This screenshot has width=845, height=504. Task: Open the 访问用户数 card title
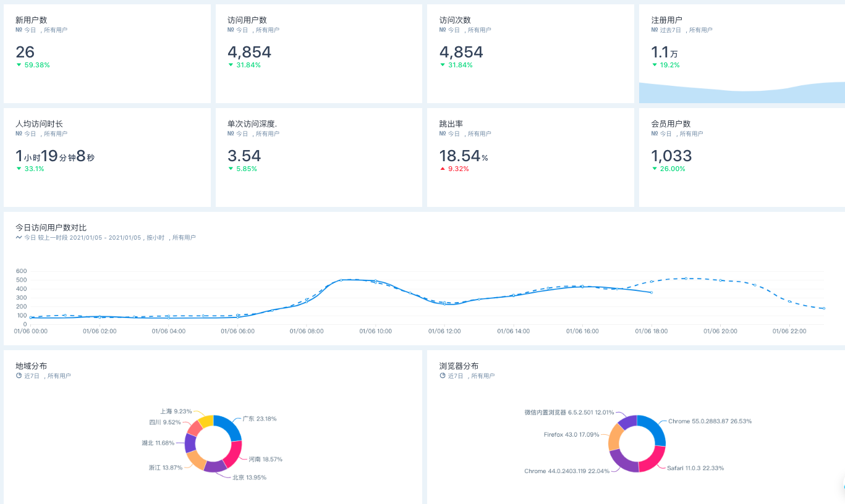coord(247,20)
